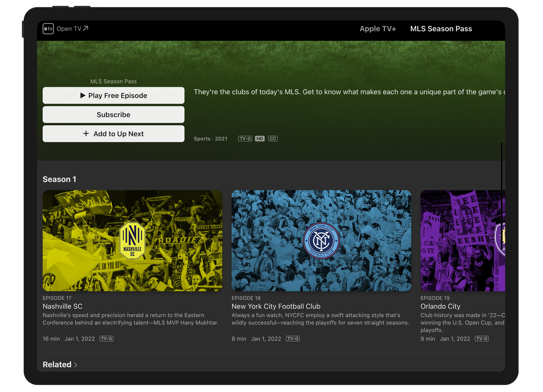Open the Nashville SC episode title

[63, 306]
